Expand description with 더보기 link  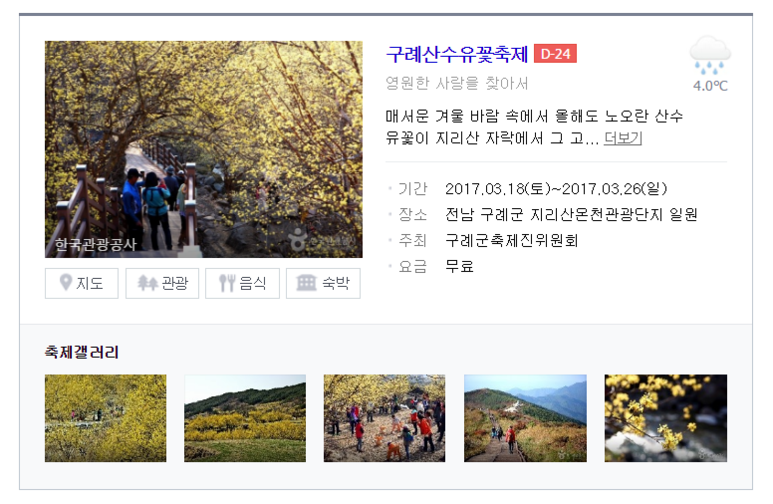click(x=623, y=138)
